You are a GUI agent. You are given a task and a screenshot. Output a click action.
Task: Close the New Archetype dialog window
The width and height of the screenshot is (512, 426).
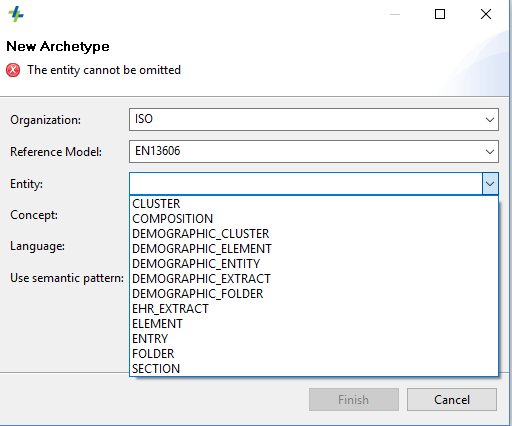(x=486, y=14)
